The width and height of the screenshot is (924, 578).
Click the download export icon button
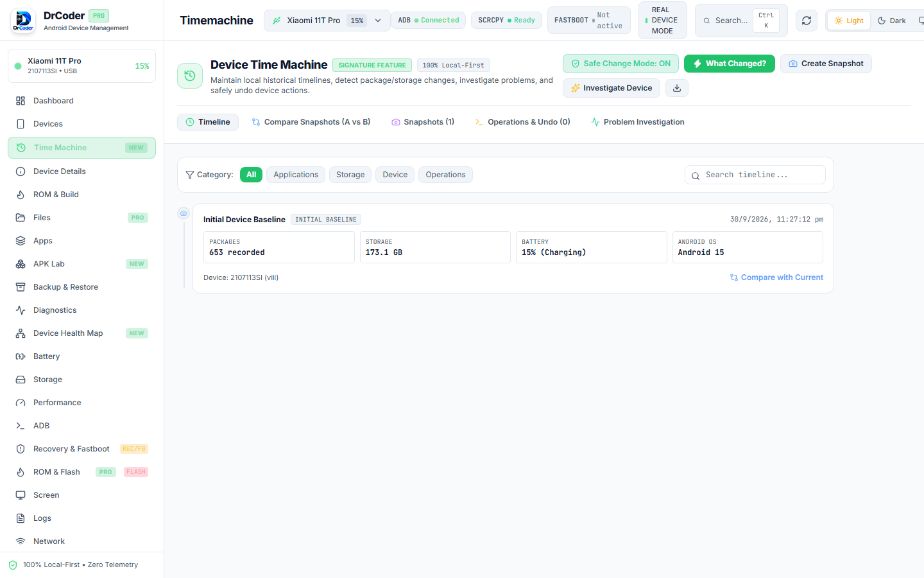(x=677, y=88)
